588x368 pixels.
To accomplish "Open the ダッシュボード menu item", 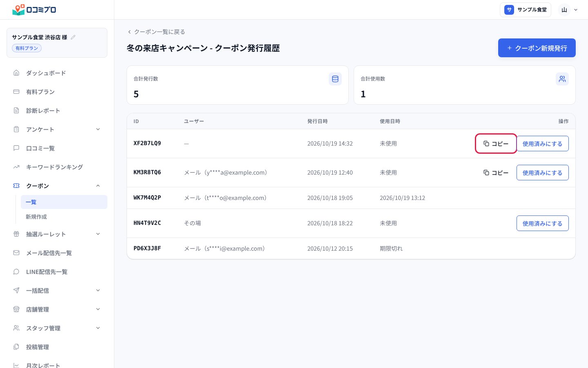I will pos(57,73).
